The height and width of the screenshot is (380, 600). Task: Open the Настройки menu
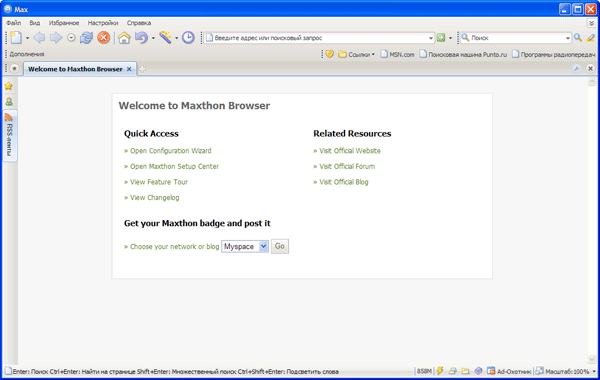click(103, 23)
